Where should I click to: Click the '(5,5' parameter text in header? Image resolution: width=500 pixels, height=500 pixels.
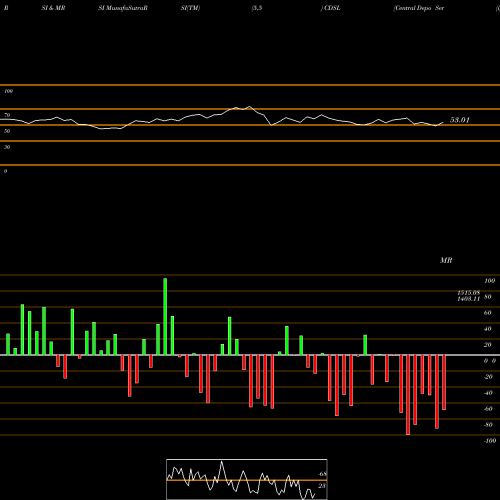coord(257,8)
